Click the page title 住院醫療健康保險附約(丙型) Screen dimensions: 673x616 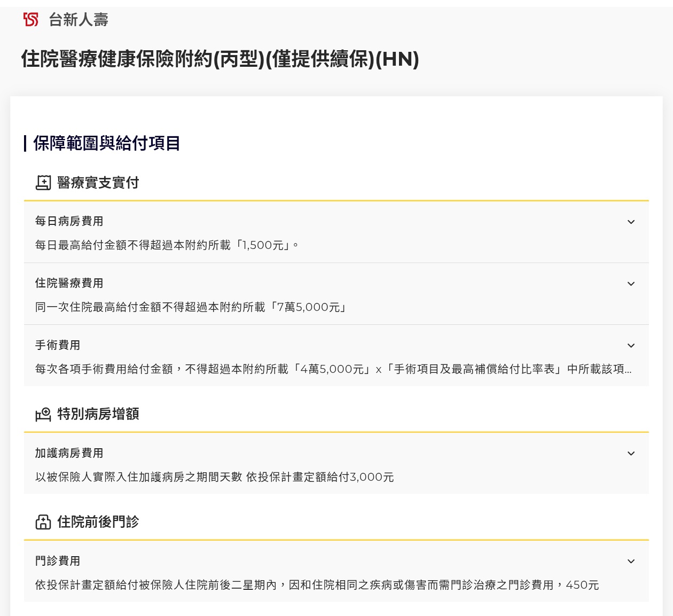(x=220, y=59)
